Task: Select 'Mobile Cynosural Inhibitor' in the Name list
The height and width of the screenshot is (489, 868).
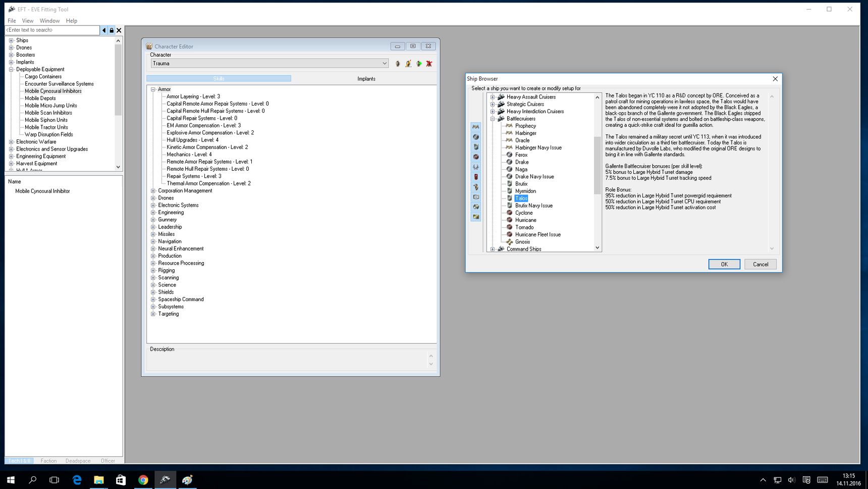Action: (42, 191)
